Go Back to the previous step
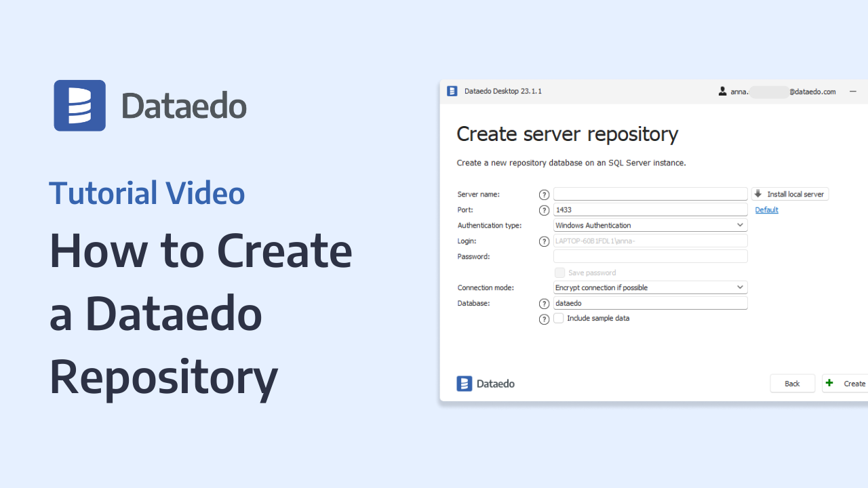This screenshot has height=488, width=868. click(792, 384)
